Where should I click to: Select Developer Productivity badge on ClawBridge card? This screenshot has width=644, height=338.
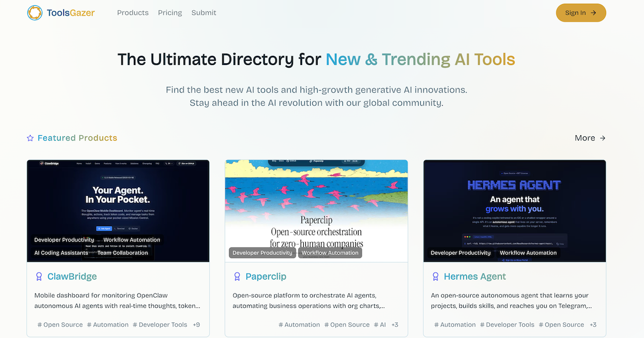coord(65,240)
